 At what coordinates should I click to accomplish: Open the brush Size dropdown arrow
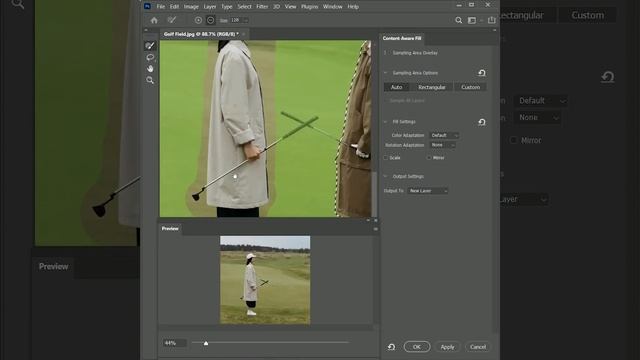(245, 20)
